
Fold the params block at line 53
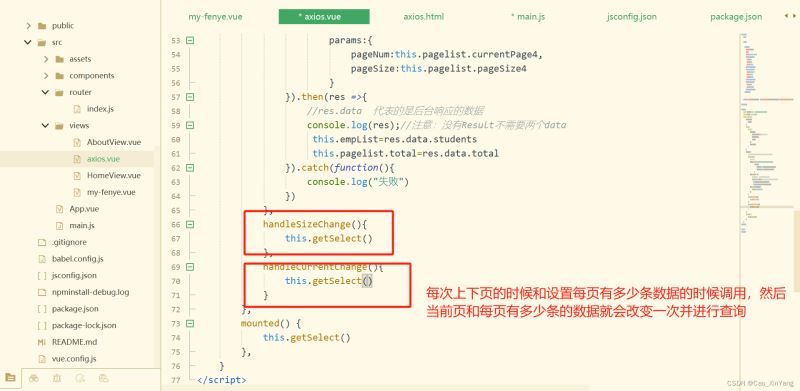tap(190, 40)
